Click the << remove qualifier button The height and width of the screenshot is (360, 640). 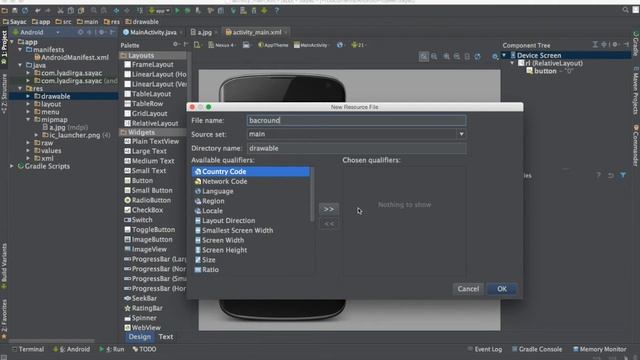(x=329, y=224)
